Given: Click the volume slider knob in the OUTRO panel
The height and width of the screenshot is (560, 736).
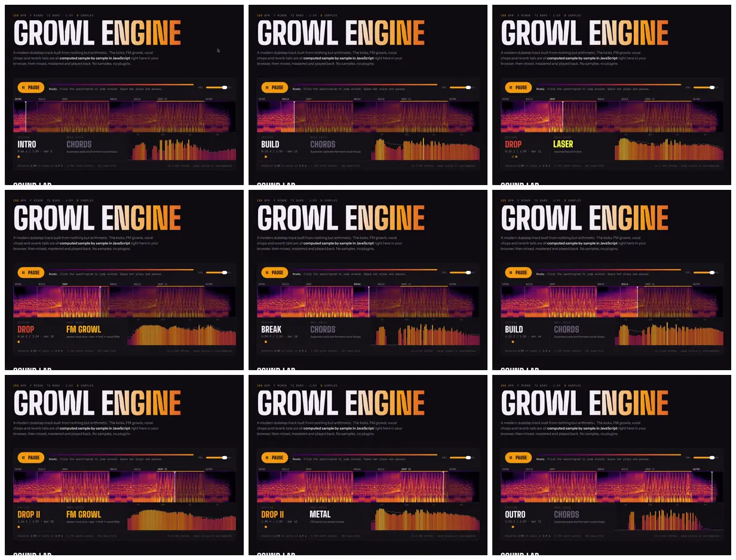Looking at the screenshot, I should coord(712,458).
